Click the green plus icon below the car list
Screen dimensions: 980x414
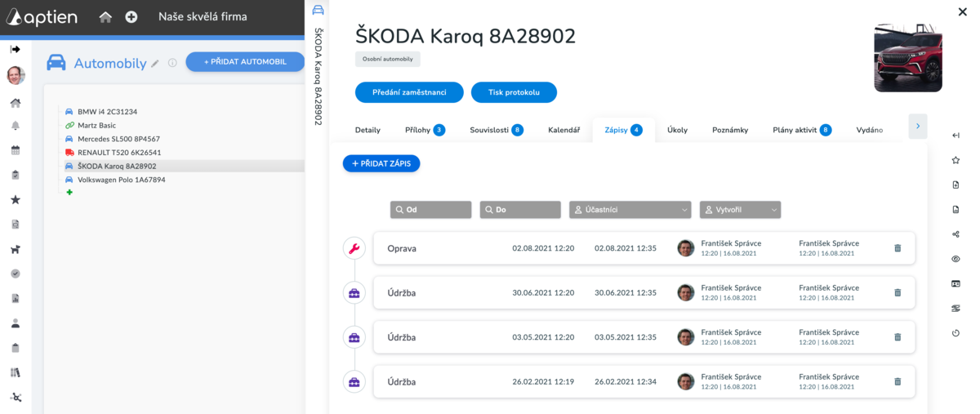tap(69, 193)
